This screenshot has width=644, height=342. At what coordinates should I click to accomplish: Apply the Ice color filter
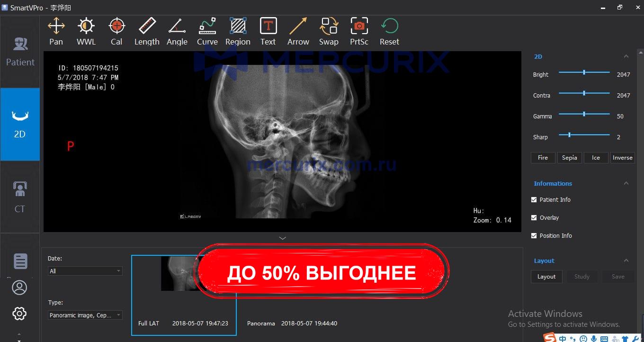(596, 158)
